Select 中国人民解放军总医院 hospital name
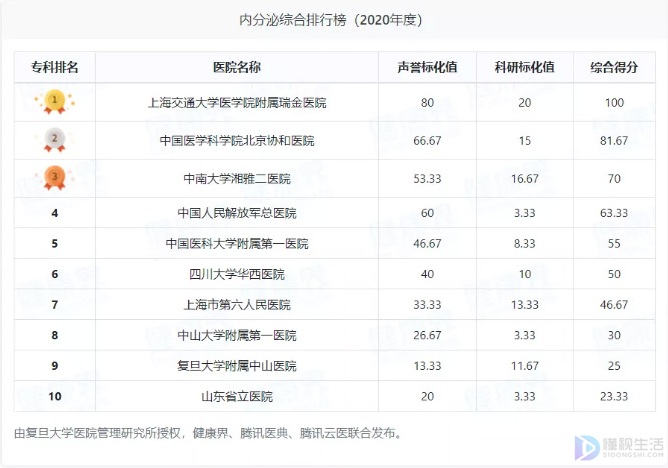The image size is (668, 468). coord(237,213)
